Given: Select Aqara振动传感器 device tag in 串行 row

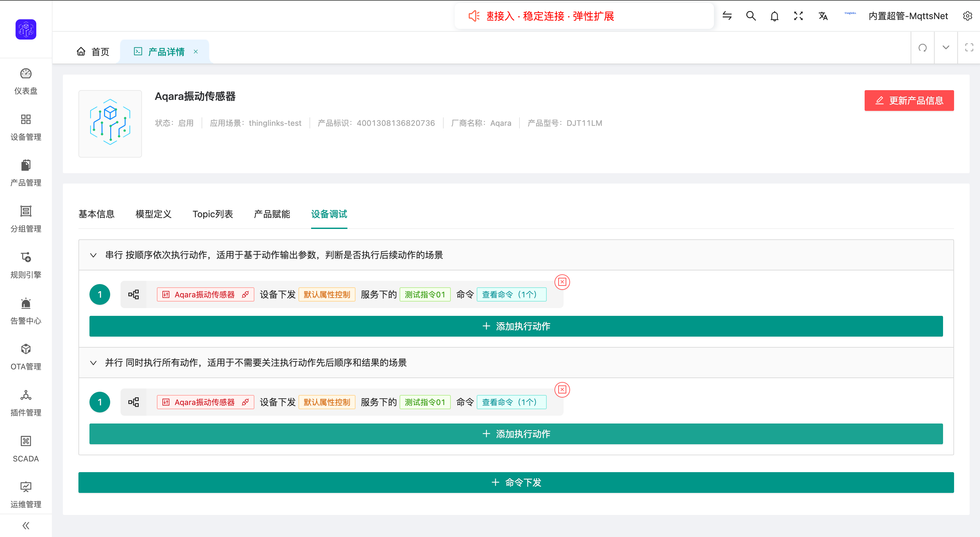Looking at the screenshot, I should pyautogui.click(x=205, y=294).
